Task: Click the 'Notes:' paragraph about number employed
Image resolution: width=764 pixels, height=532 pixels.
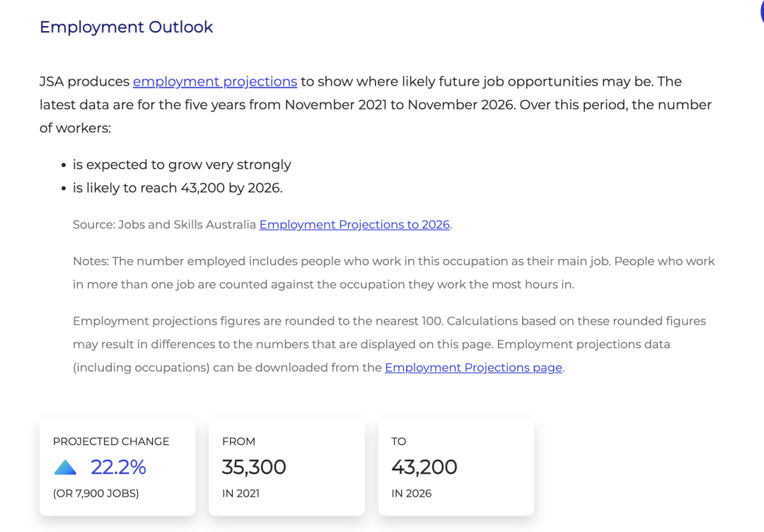Action: tap(393, 272)
